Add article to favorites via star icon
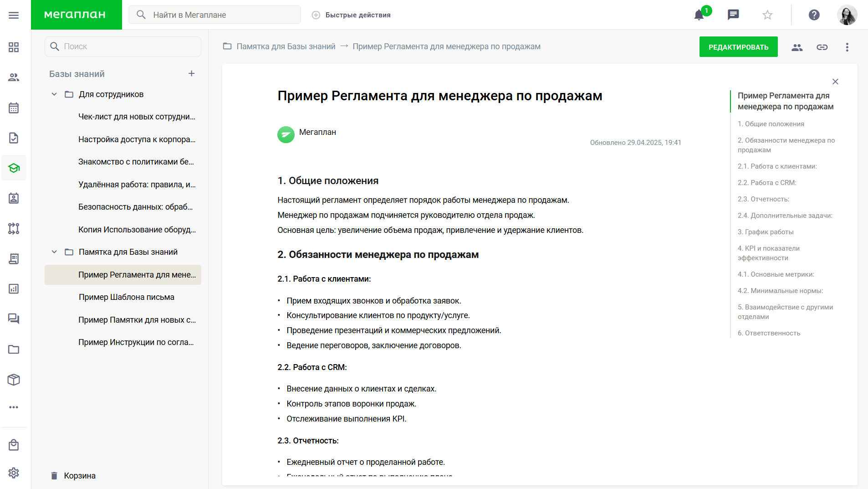This screenshot has height=489, width=868. 767,15
